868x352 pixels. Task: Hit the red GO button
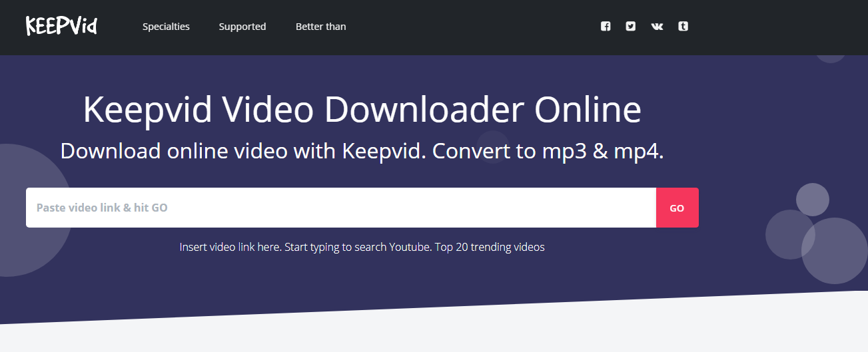677,208
